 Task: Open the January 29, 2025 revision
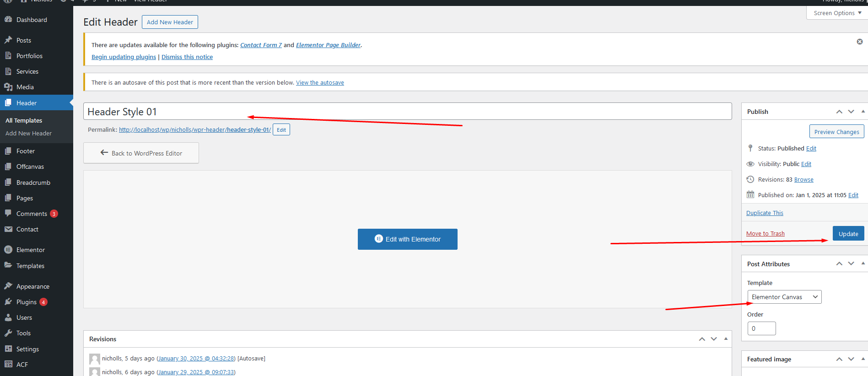pyautogui.click(x=196, y=372)
